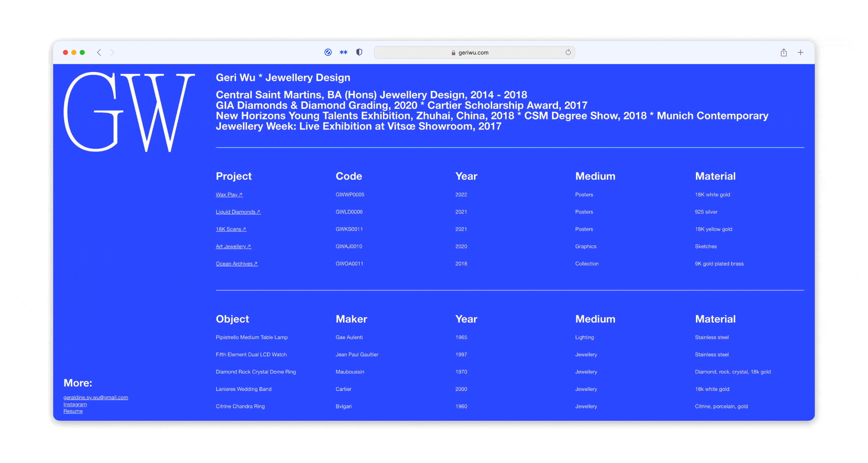Click the year 1965 cell
Viewport: 868px width, 463px height.
(x=461, y=337)
